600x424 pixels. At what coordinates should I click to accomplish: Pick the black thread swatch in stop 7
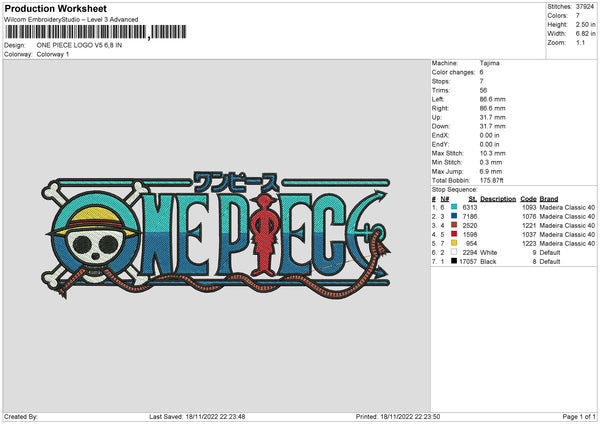coord(454,261)
